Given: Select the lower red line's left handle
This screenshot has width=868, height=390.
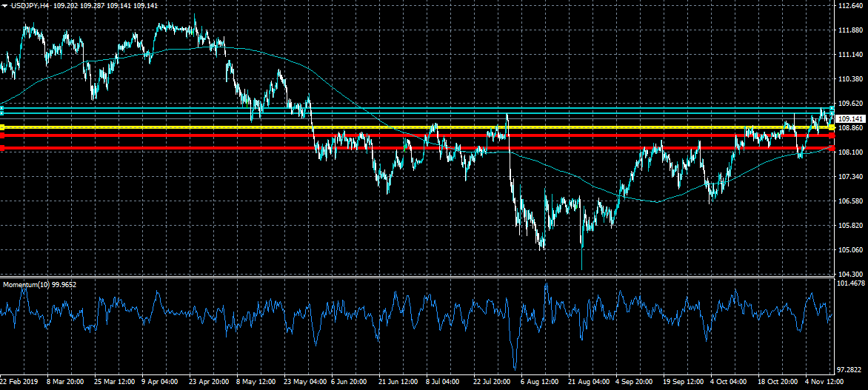Looking at the screenshot, I should (x=2, y=148).
